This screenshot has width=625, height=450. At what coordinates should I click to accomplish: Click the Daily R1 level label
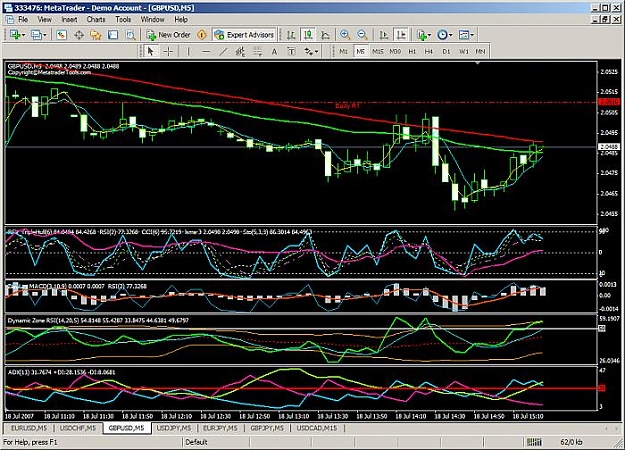pos(347,106)
